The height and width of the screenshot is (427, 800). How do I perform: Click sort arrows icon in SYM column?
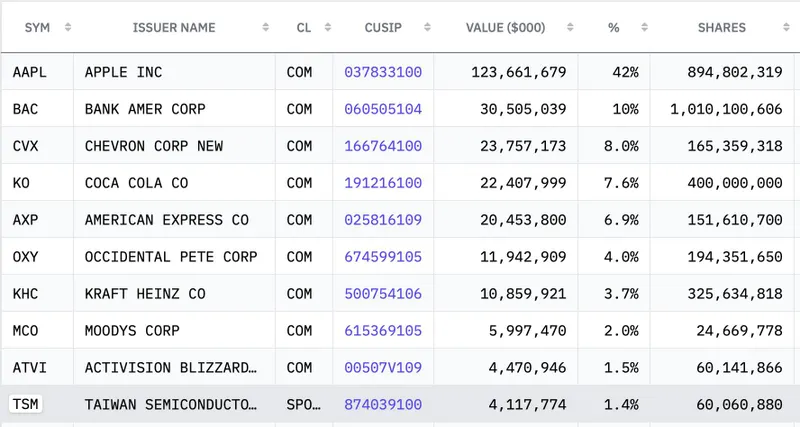point(67,27)
